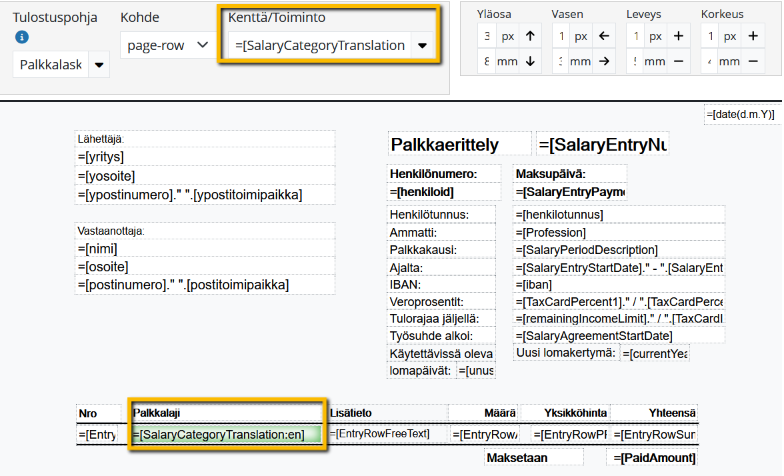
Task: Expand the Palkkalask template dropdown arrow
Action: tap(98, 66)
